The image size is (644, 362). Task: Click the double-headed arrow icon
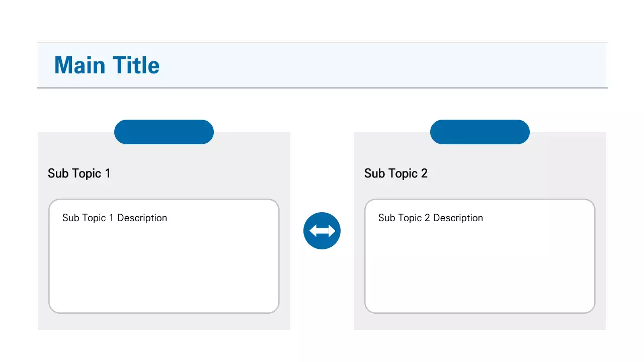point(322,231)
